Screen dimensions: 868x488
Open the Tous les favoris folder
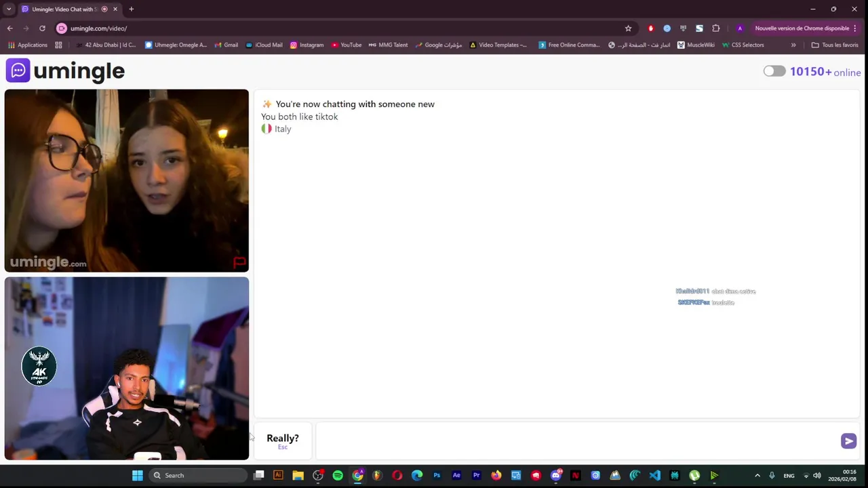[835, 45]
